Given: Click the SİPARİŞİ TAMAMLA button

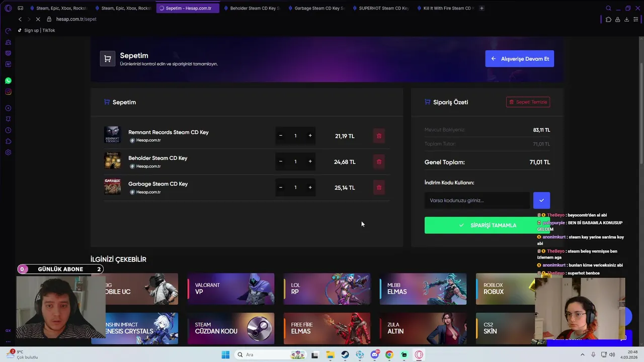Looking at the screenshot, I should pos(487,225).
